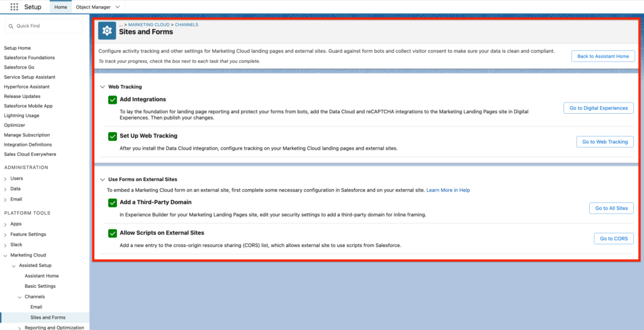Toggle the Add Integrations checkbox
Image resolution: width=644 pixels, height=330 pixels.
113,99
